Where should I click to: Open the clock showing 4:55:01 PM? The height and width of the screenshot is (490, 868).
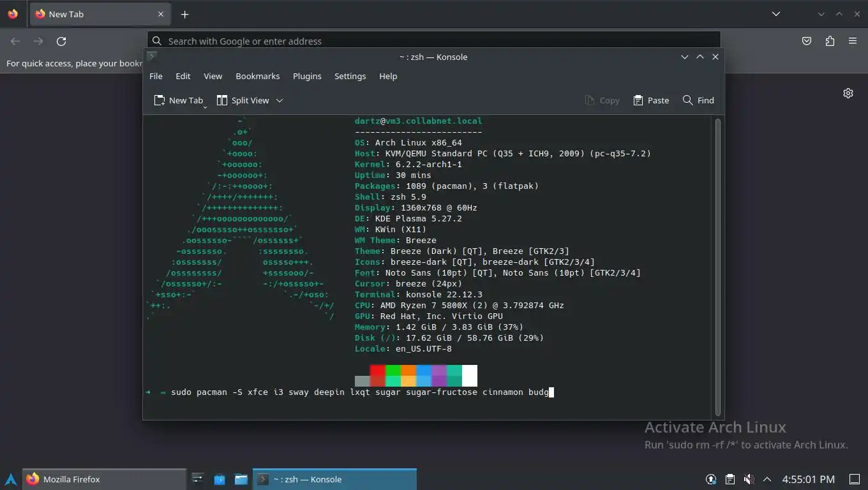pos(808,479)
